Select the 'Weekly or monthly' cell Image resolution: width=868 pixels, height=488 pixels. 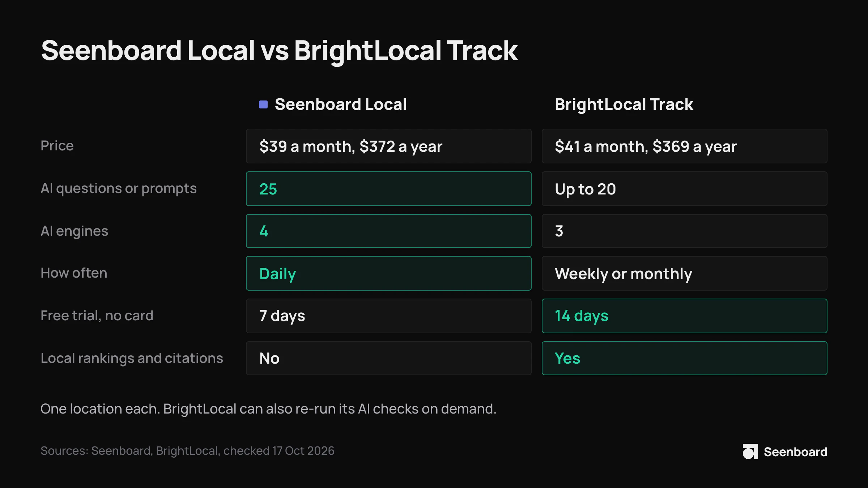[x=684, y=273]
